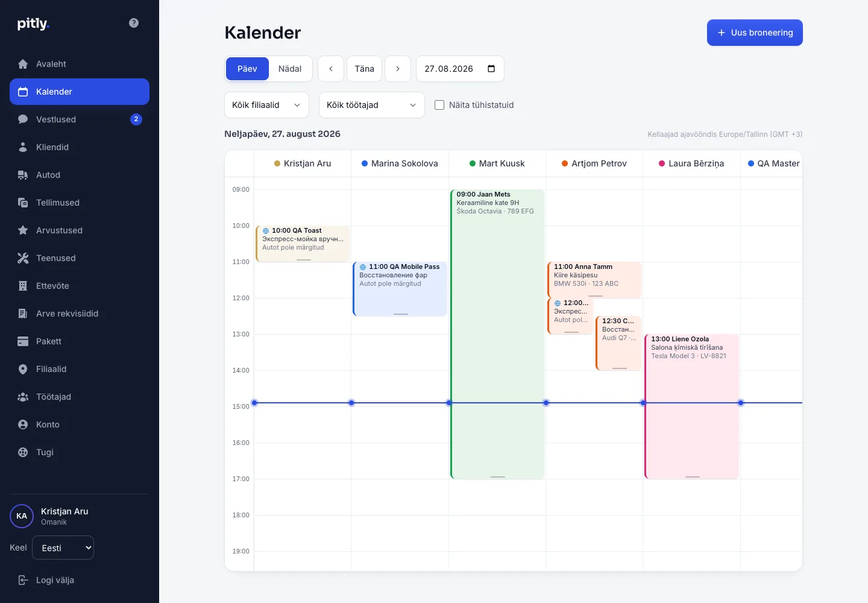Viewport: 868px width, 603px height.
Task: Click the help question mark icon
Action: [134, 23]
